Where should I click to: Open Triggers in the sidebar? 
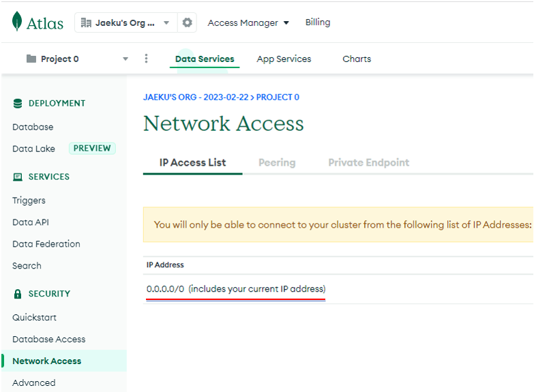point(29,200)
